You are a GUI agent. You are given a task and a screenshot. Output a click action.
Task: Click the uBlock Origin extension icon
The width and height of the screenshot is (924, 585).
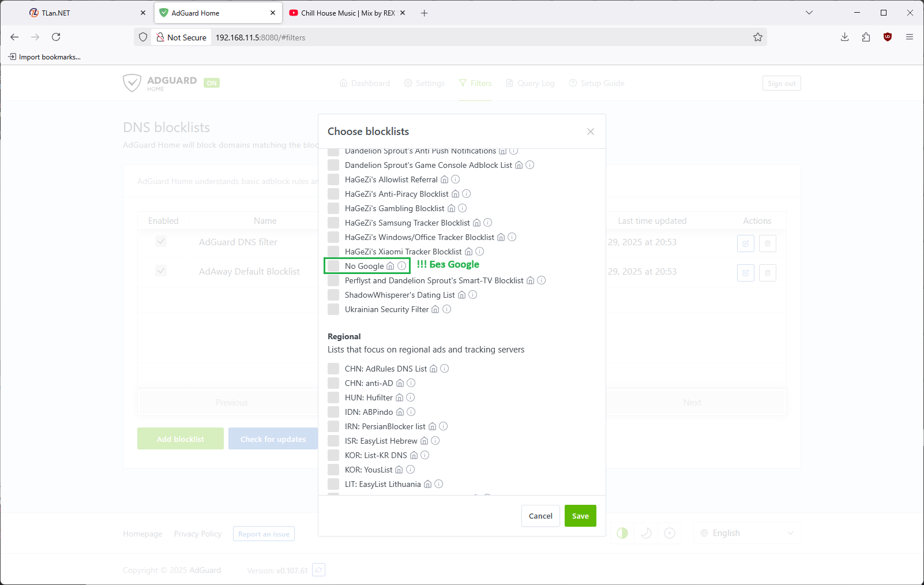887,37
